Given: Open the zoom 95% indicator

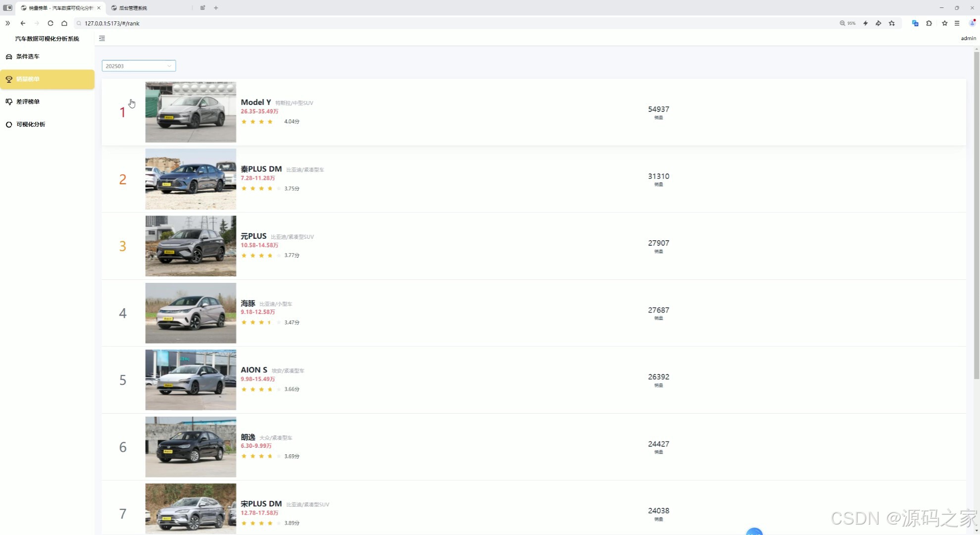Looking at the screenshot, I should (x=847, y=23).
